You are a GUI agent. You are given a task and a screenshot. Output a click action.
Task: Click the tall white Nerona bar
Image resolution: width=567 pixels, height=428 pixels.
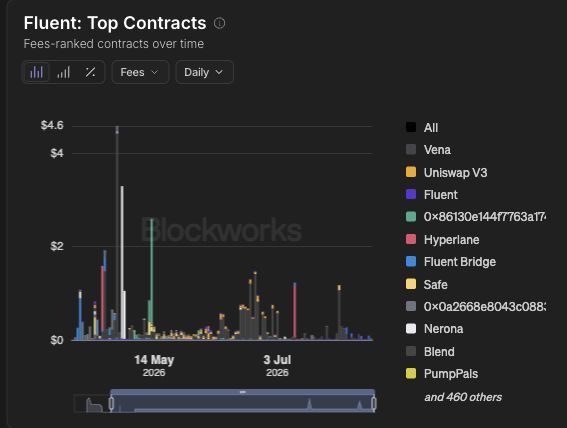[122, 262]
